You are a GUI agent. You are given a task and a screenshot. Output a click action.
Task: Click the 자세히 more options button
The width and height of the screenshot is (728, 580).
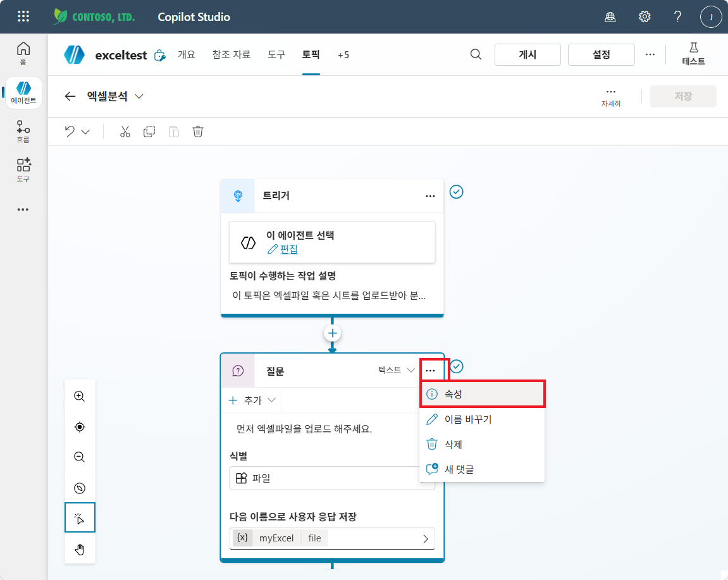pos(611,97)
